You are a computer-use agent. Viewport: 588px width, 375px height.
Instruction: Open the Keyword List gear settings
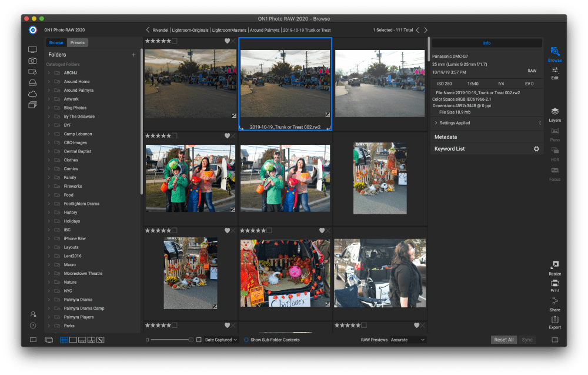pos(536,149)
